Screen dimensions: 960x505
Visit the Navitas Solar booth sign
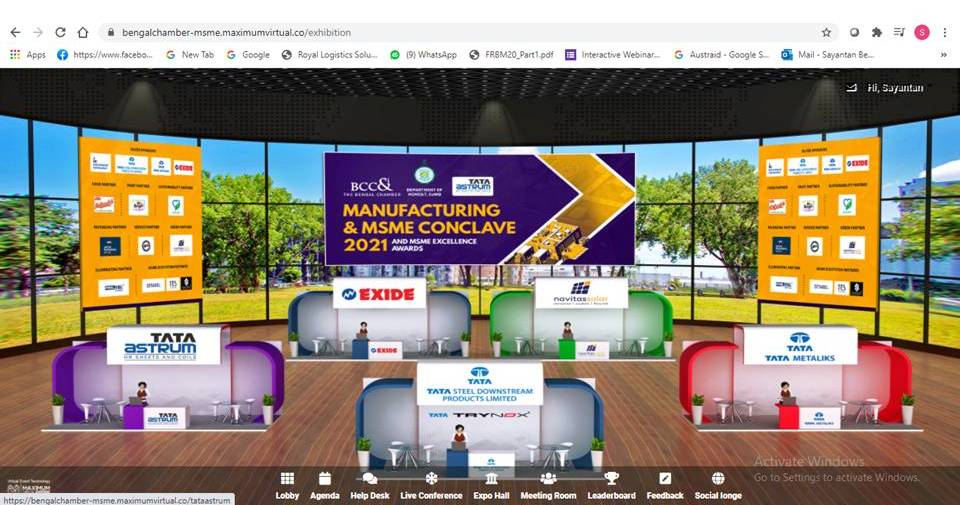580,293
